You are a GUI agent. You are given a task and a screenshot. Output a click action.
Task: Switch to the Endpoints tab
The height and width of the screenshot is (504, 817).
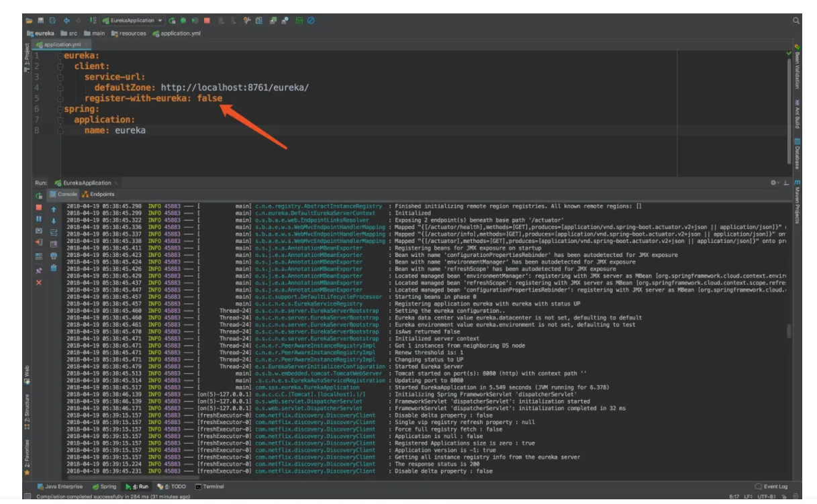click(98, 195)
